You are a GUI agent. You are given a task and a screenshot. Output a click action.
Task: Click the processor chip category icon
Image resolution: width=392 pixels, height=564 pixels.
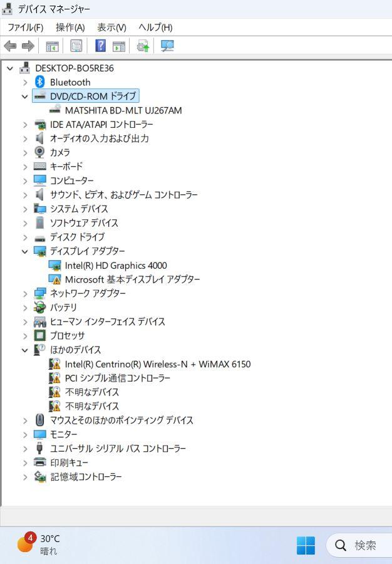(40, 335)
